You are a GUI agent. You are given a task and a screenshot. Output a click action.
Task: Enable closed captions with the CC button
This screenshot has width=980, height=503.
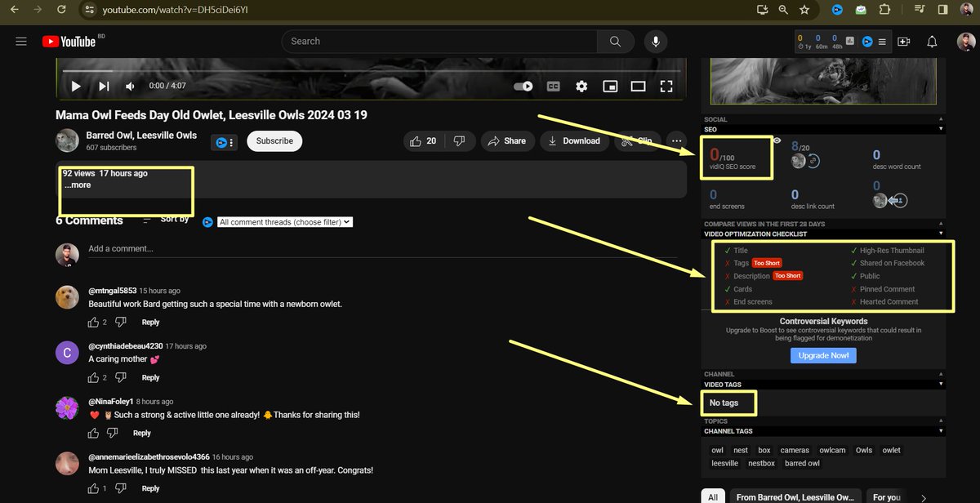tap(554, 86)
